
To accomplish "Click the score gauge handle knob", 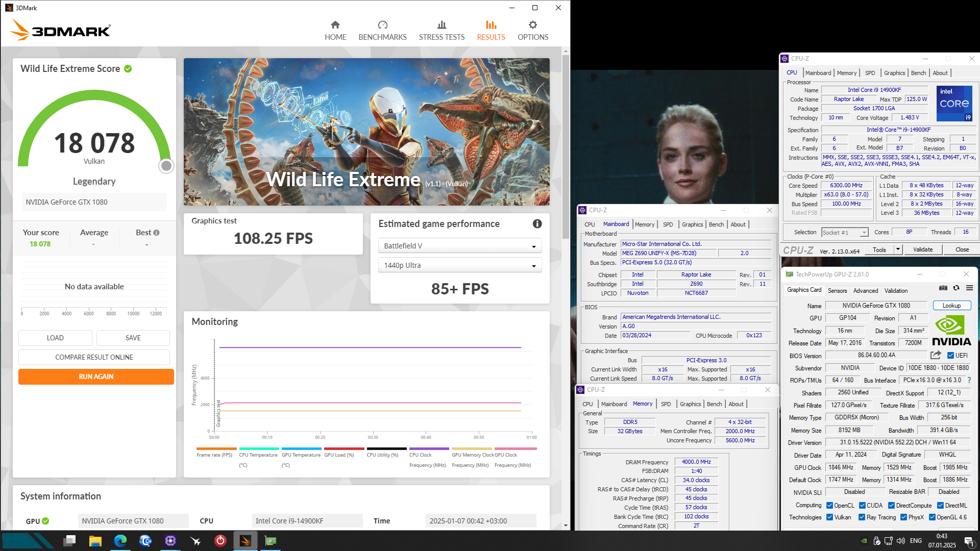I will [x=166, y=166].
